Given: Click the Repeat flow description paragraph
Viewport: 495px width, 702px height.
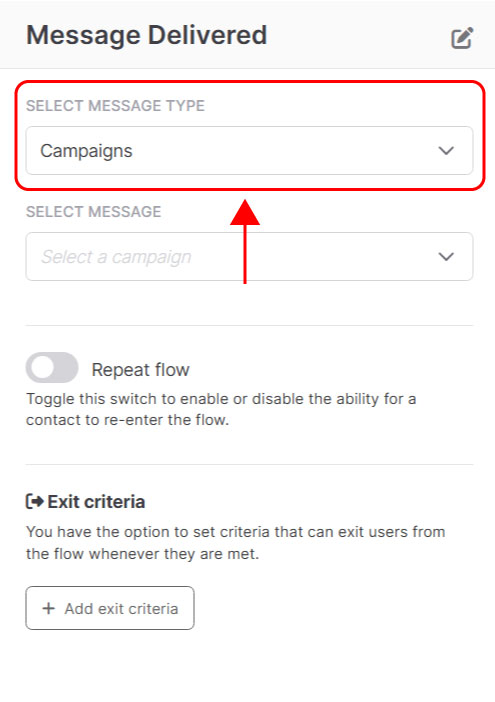Looking at the screenshot, I should (221, 409).
